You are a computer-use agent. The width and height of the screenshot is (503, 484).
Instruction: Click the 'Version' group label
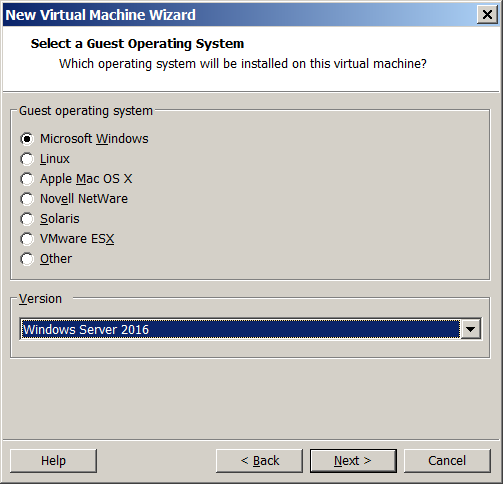tap(40, 299)
